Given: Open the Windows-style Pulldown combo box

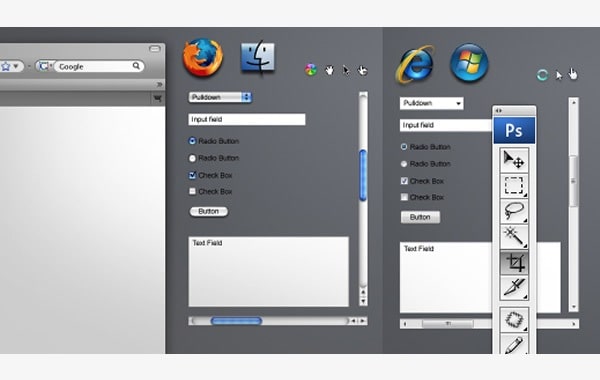Looking at the screenshot, I should tap(432, 103).
